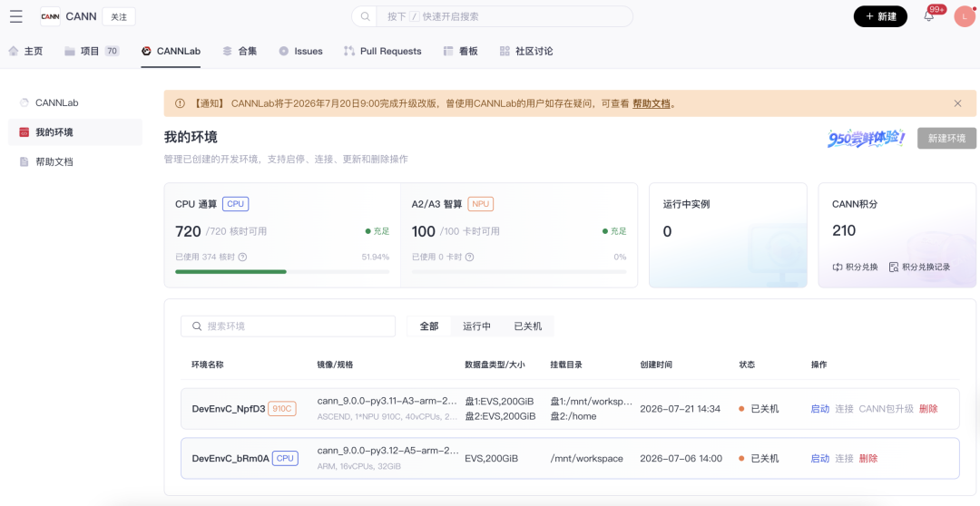
Task: Click the Issues circle icon
Action: pyautogui.click(x=284, y=51)
